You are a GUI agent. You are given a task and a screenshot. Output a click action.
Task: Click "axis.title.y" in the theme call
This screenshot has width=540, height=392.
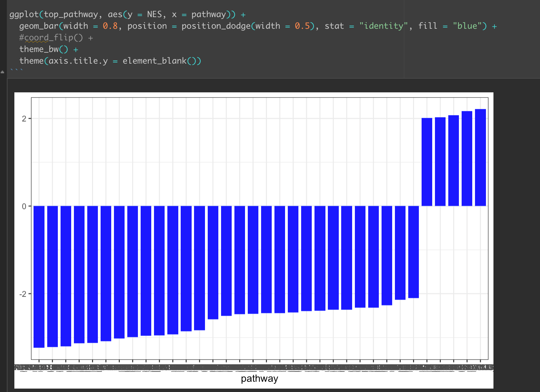point(78,61)
